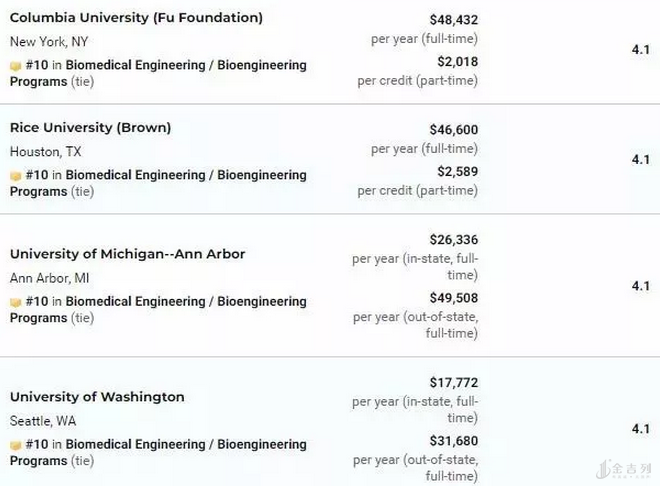
Task: Click Michigan's $49,508 out-of-state tuition
Action: (x=453, y=298)
